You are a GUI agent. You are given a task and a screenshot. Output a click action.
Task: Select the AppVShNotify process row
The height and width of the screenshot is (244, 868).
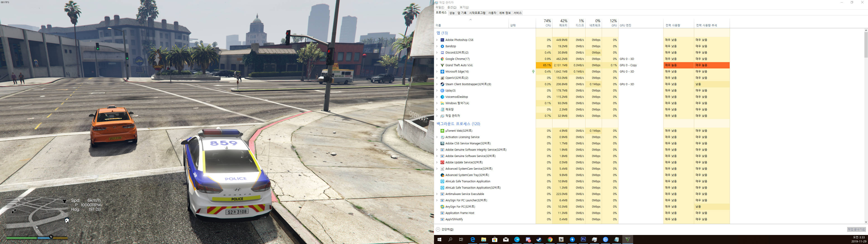coord(582,219)
